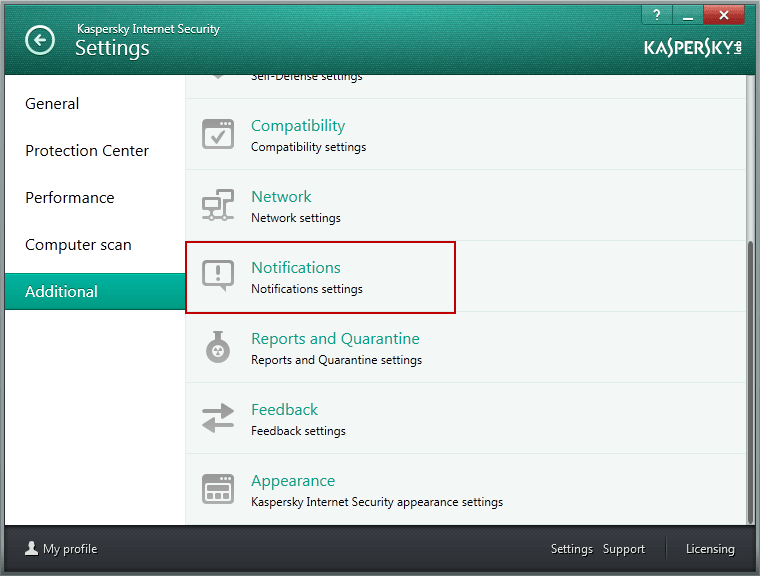
Task: Click the 'Settings' heading in title bar
Action: (112, 48)
